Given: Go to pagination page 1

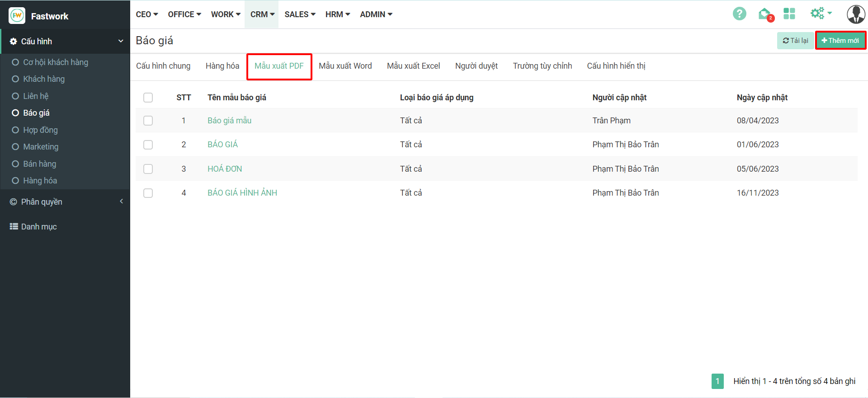Looking at the screenshot, I should [x=717, y=381].
